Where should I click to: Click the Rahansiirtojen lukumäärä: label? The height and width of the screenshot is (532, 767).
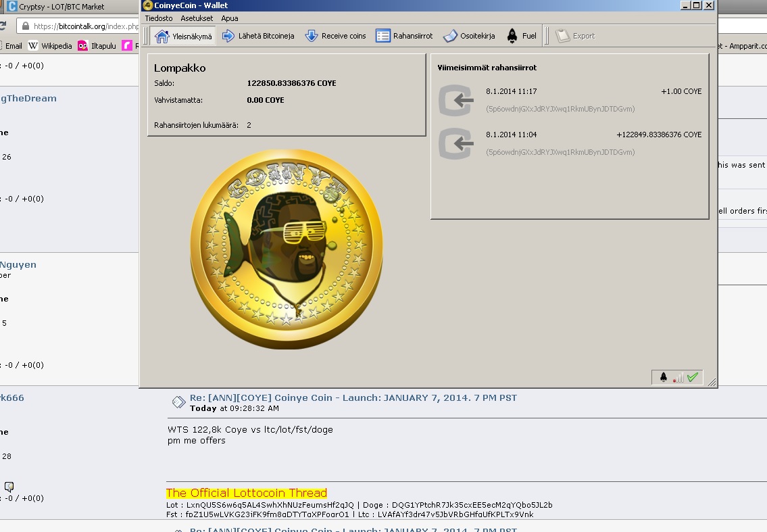tap(196, 125)
